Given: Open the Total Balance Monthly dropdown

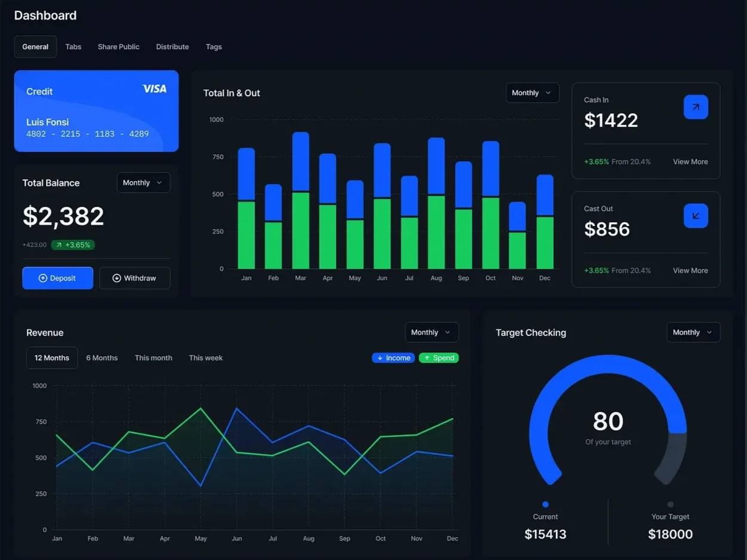Looking at the screenshot, I should (143, 182).
